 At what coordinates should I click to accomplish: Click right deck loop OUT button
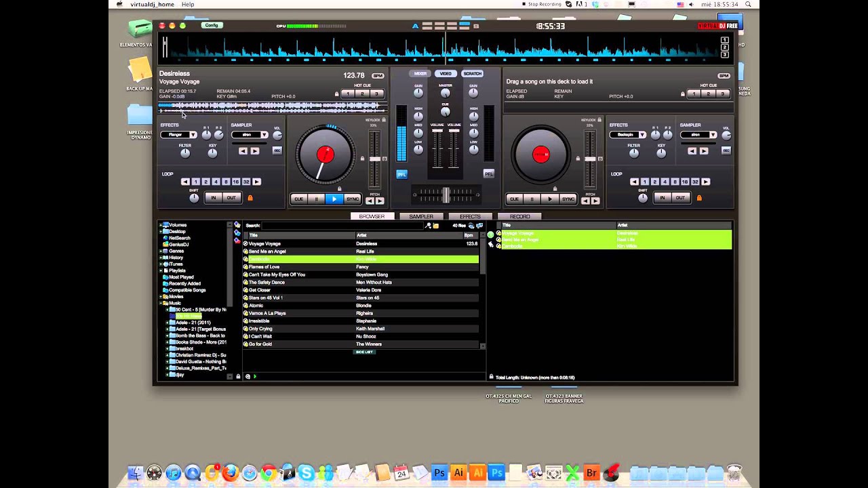pyautogui.click(x=680, y=198)
